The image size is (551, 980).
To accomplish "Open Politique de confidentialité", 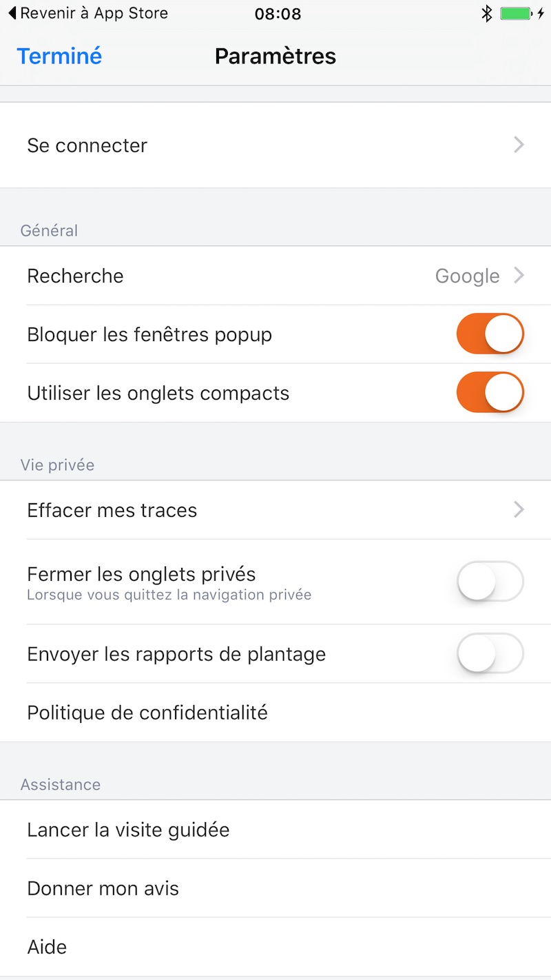I will click(x=147, y=713).
